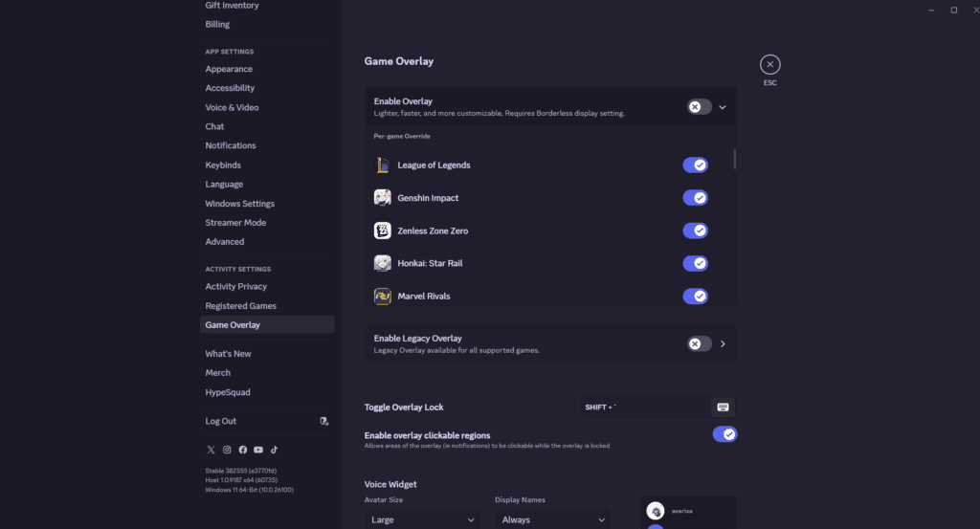Toggle Enable Overlay switch on

pyautogui.click(x=700, y=107)
